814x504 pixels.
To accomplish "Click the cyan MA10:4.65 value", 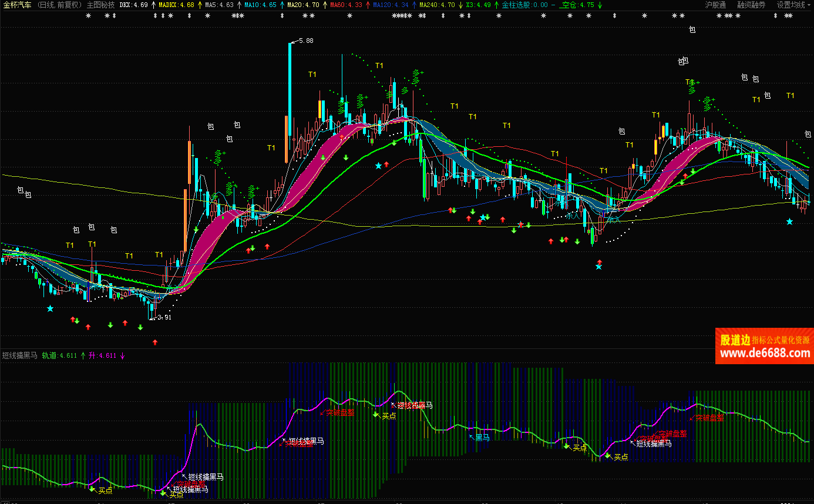I will [x=260, y=5].
